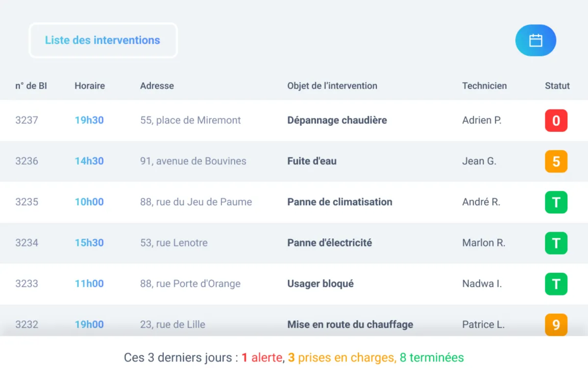Sort by the Horaire column header
This screenshot has height=379, width=588.
(90, 86)
